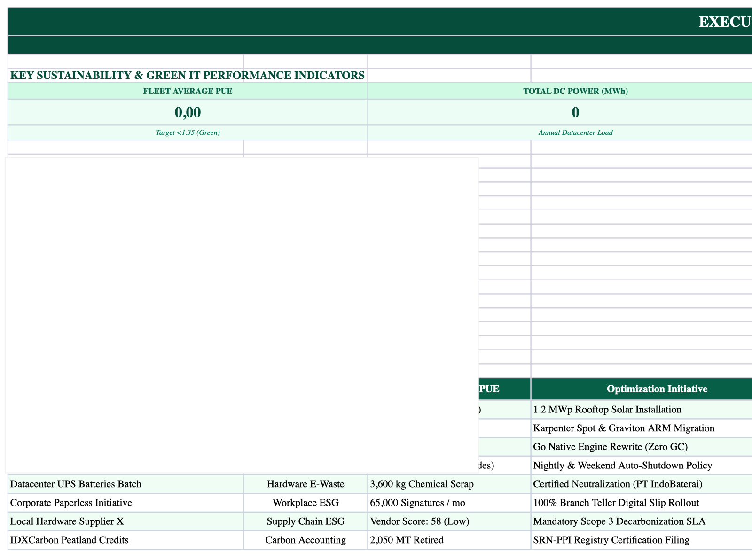752x560 pixels.
Task: Select the Carbon Accounting cell
Action: pos(305,540)
